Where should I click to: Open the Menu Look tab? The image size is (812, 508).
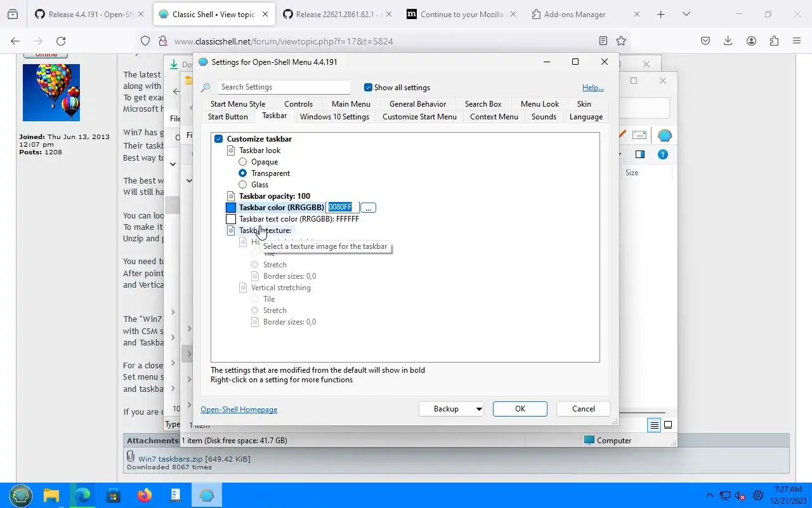(x=540, y=104)
